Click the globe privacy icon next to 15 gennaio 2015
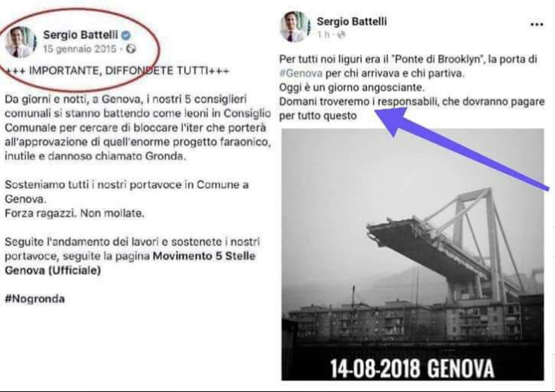 coord(131,49)
